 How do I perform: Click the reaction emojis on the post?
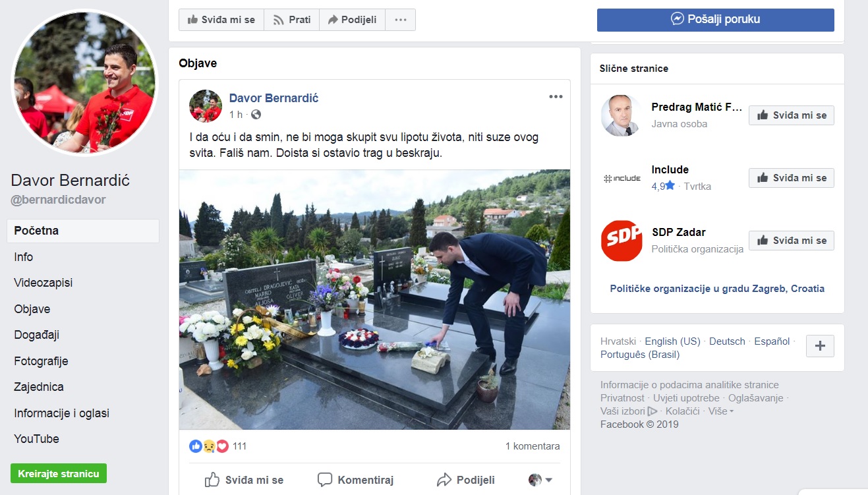tap(208, 446)
